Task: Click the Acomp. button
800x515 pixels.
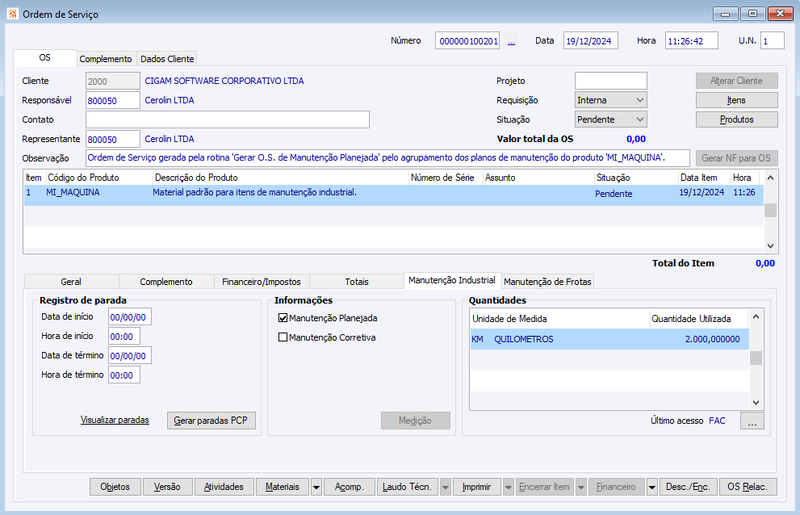Action: click(349, 487)
